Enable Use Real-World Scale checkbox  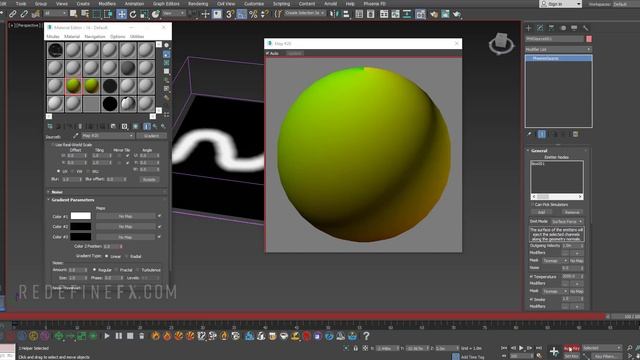52,144
